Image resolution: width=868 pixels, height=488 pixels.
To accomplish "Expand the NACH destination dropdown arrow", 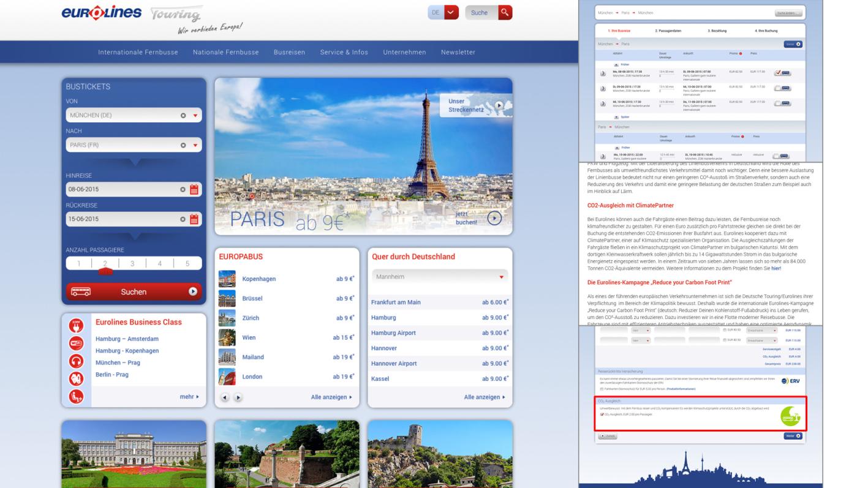I will pyautogui.click(x=195, y=145).
